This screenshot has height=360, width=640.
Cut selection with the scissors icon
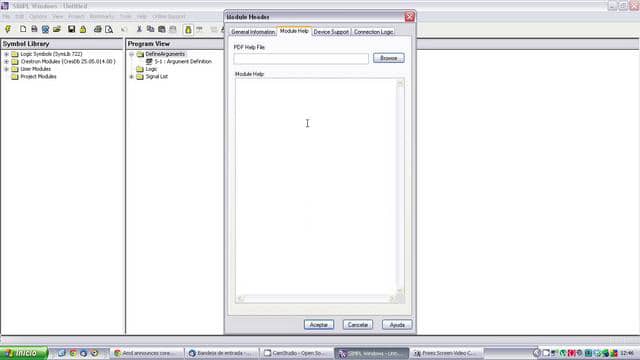(x=139, y=29)
